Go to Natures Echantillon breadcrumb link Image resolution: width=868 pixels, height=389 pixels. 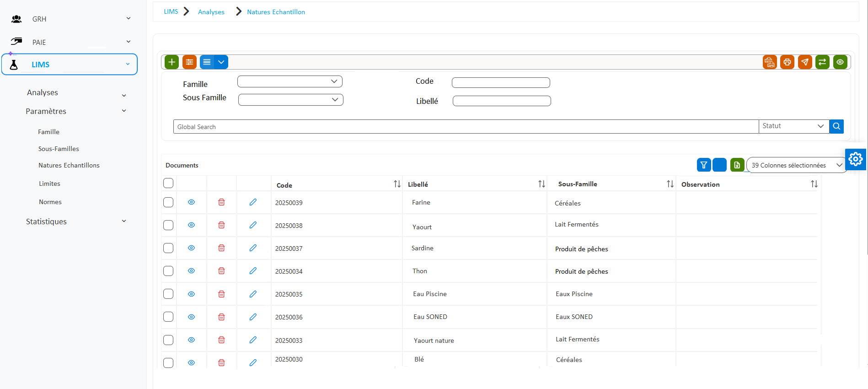tap(276, 12)
